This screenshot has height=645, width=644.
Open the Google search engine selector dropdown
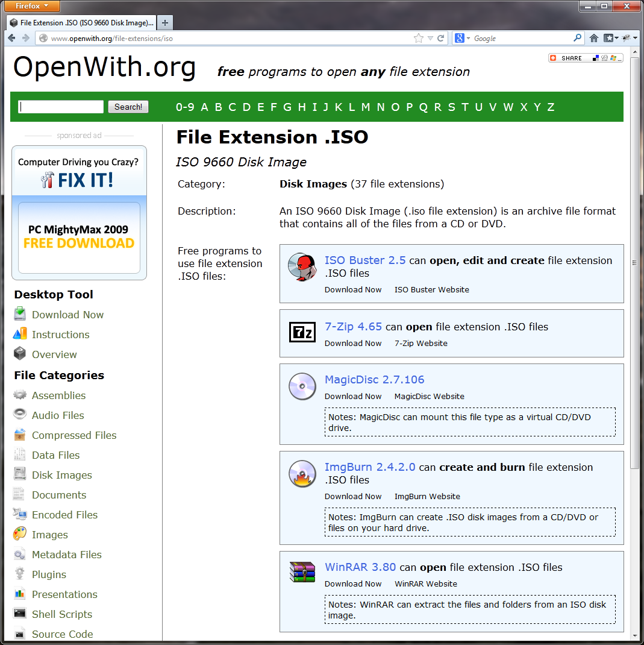pyautogui.click(x=461, y=38)
